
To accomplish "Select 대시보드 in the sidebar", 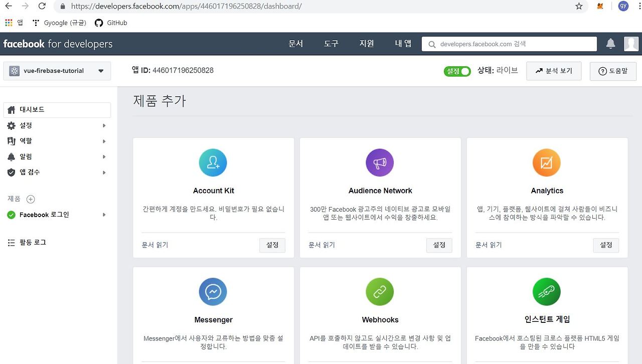I will 57,110.
